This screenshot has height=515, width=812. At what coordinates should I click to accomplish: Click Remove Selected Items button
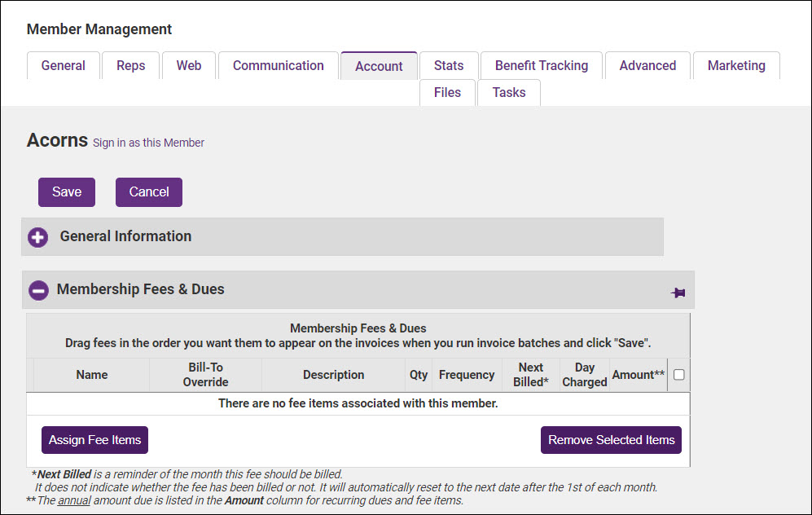click(x=611, y=440)
